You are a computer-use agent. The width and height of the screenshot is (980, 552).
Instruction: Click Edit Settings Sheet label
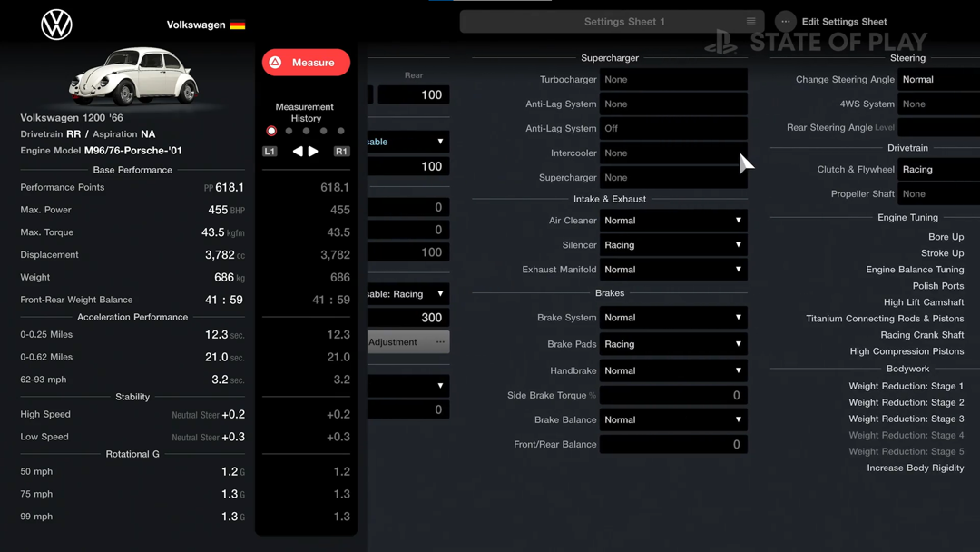tap(845, 21)
